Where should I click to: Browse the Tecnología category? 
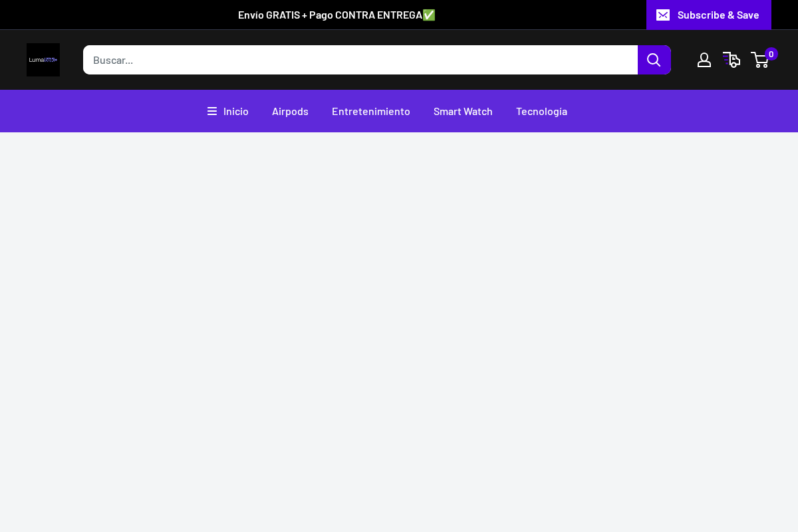(x=541, y=111)
